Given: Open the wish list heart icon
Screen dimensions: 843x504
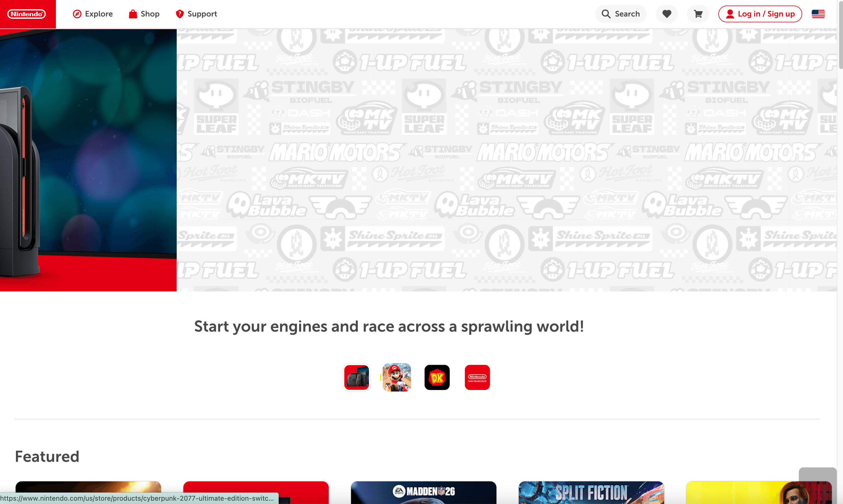Looking at the screenshot, I should click(666, 14).
